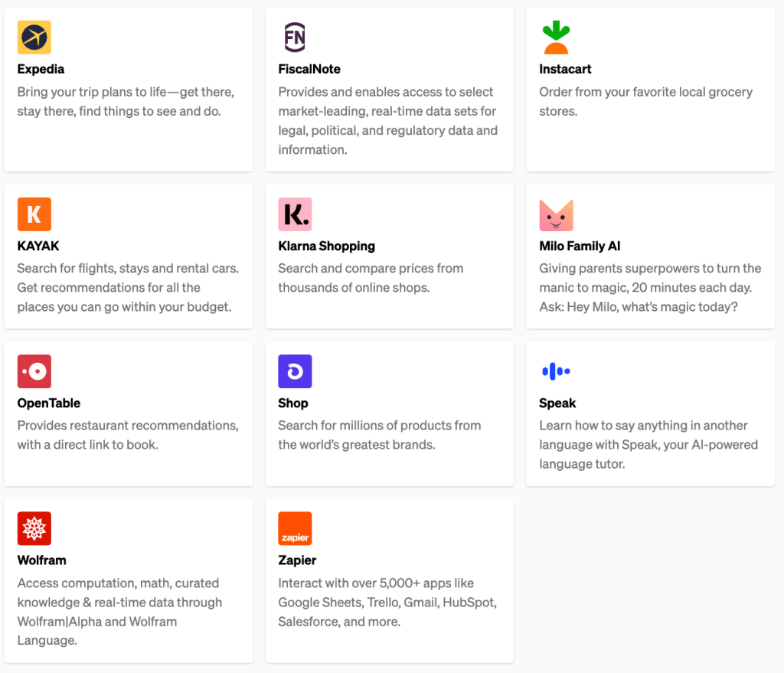Image resolution: width=784 pixels, height=673 pixels.
Task: Select the Klarna Shopping title
Action: pos(326,246)
